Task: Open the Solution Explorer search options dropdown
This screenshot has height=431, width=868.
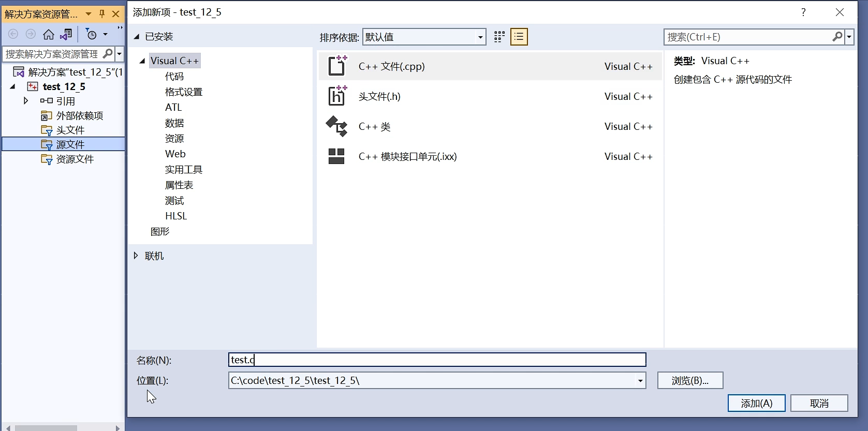Action: pyautogui.click(x=119, y=53)
